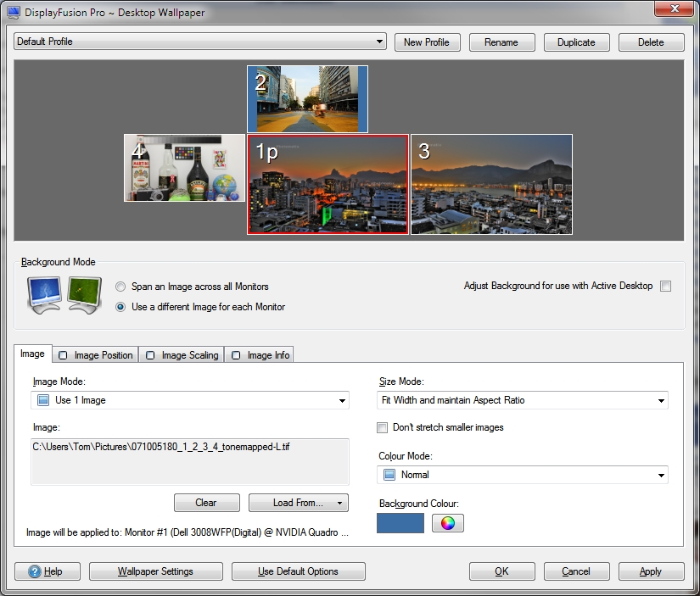Switch to the Image Position tab
The image size is (700, 596).
tap(96, 355)
